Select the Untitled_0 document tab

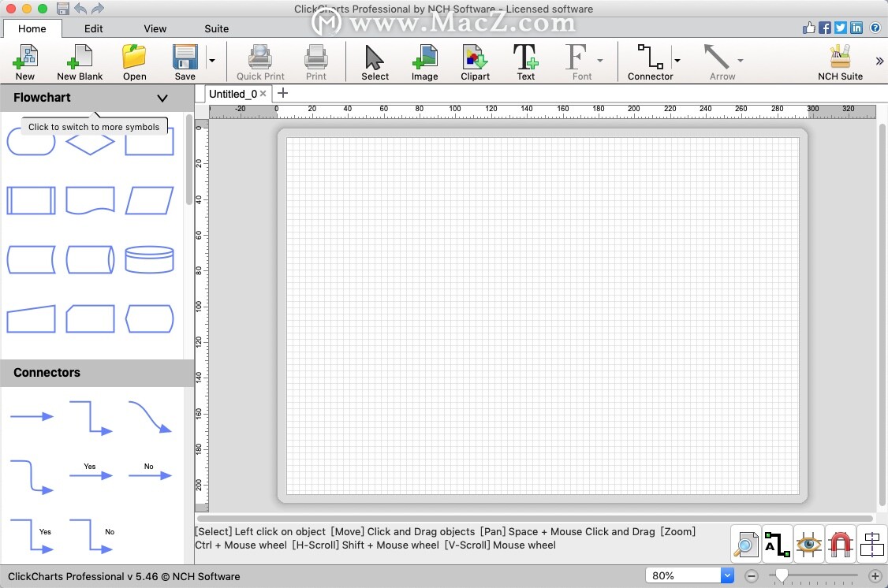click(x=232, y=94)
